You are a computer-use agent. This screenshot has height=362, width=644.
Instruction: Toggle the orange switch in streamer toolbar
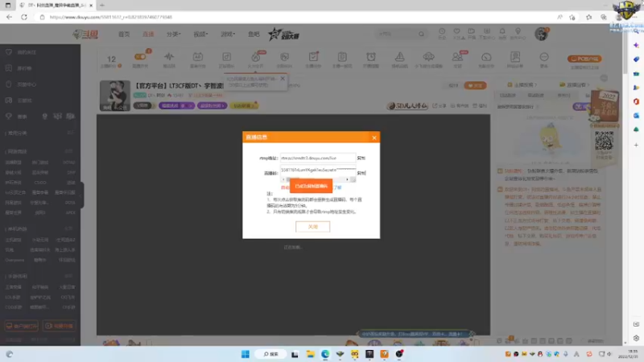coord(140,56)
